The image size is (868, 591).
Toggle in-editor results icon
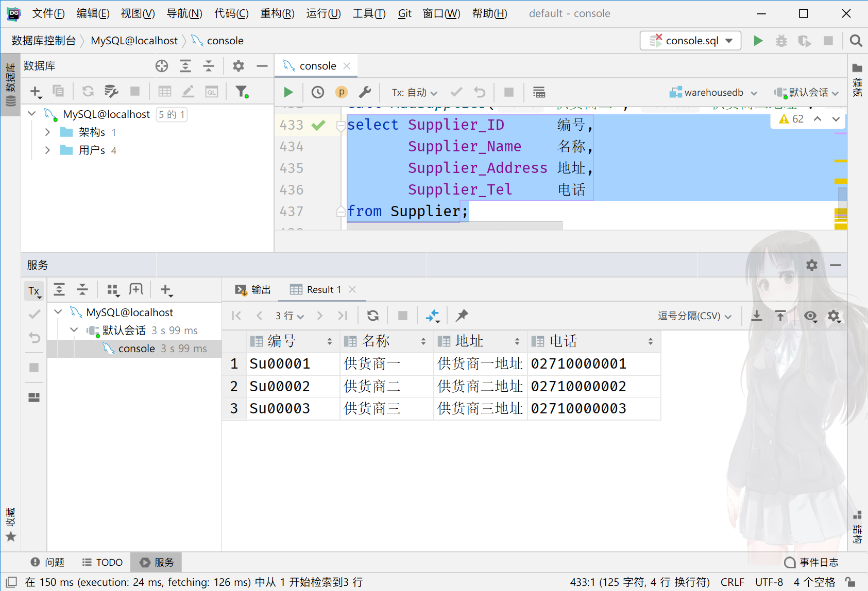(x=539, y=92)
